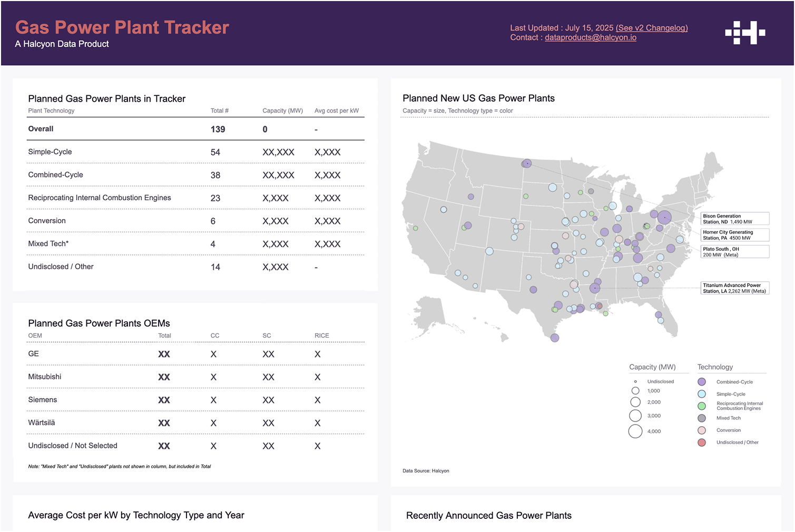The image size is (795, 532).
Task: Click the RICE column header
Action: (322, 336)
